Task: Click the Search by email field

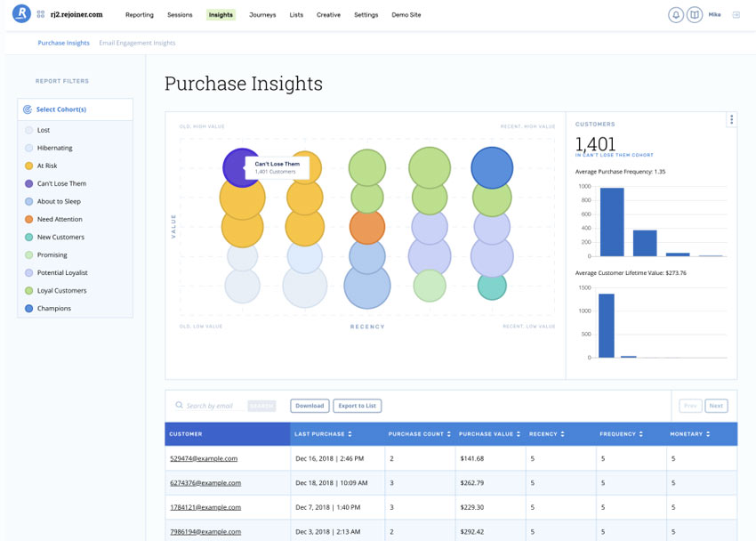Action: click(x=213, y=406)
